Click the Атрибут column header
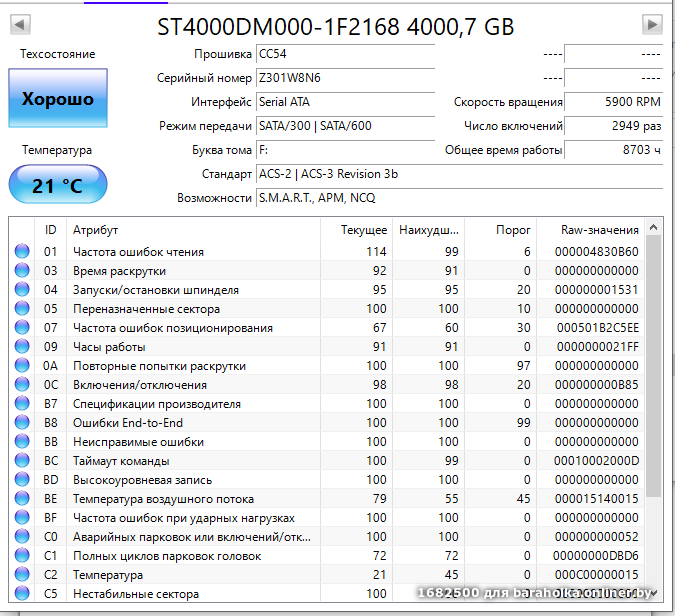The width and height of the screenshot is (675, 616). [x=193, y=230]
